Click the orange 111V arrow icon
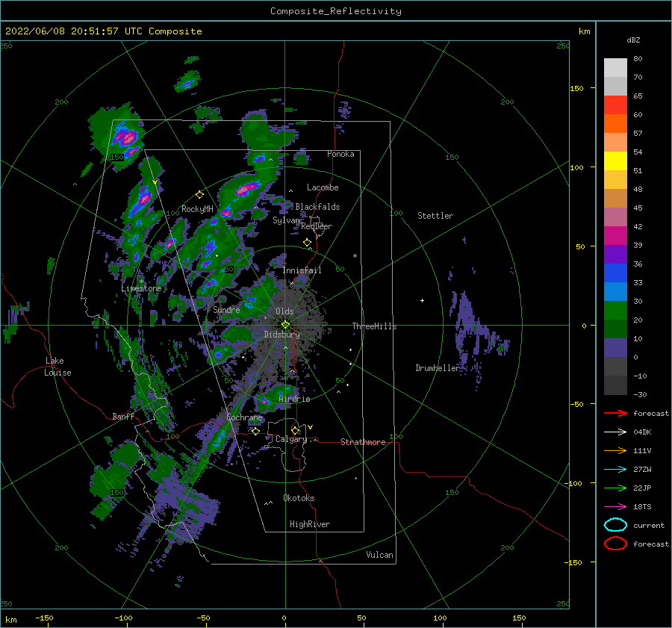Image resolution: width=672 pixels, height=628 pixels. coord(615,450)
